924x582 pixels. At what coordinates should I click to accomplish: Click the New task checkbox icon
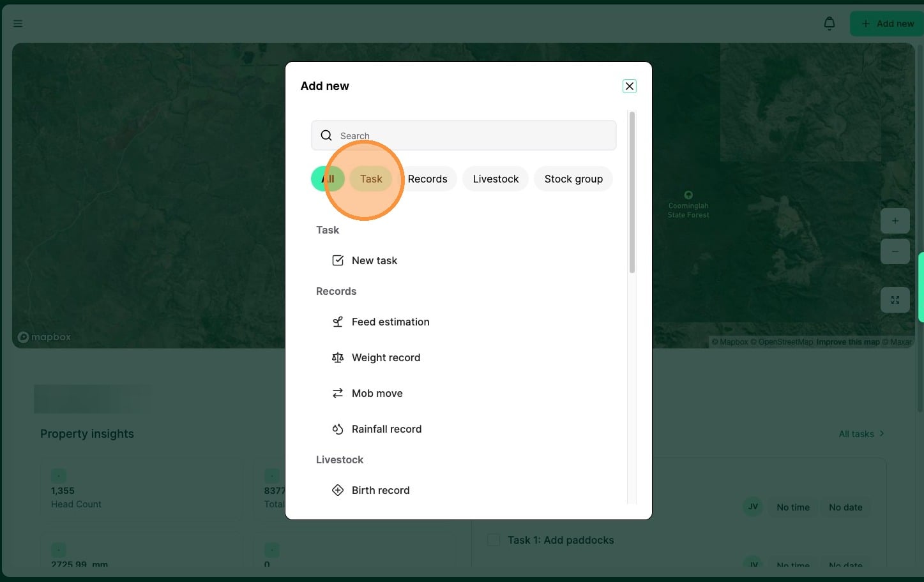pos(338,260)
